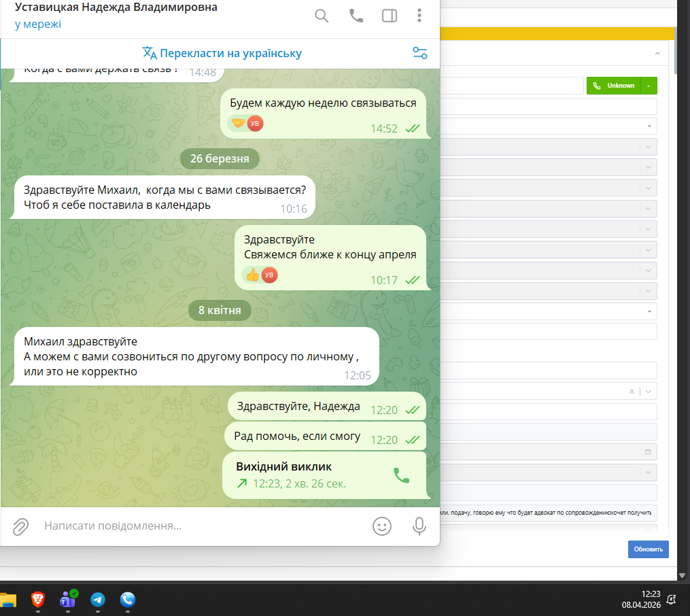Open translation settings icon in translate bar
Viewport: 690px width, 616px height.
point(420,53)
